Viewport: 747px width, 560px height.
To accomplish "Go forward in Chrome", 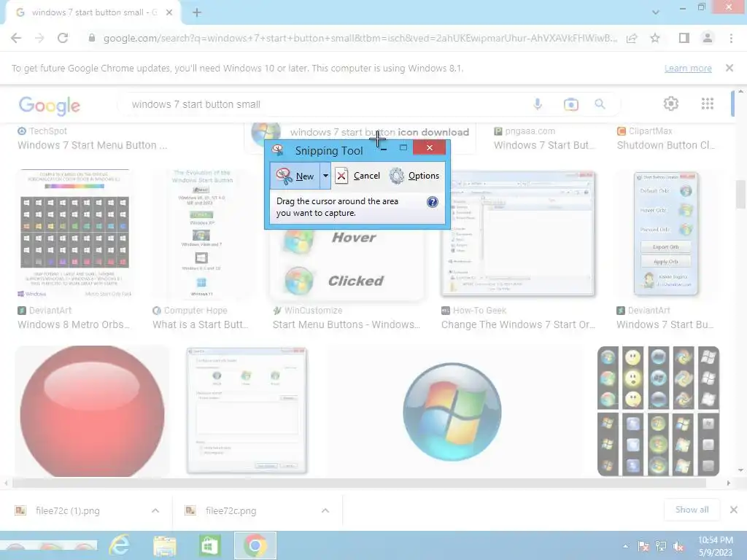I will (x=39, y=38).
